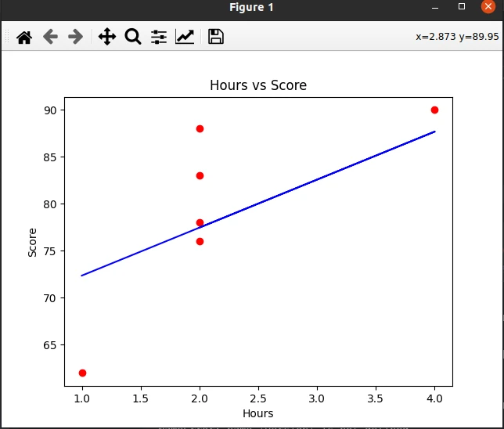504x429 pixels.
Task: Open the Configure subplots sliders icon
Action: pos(159,37)
